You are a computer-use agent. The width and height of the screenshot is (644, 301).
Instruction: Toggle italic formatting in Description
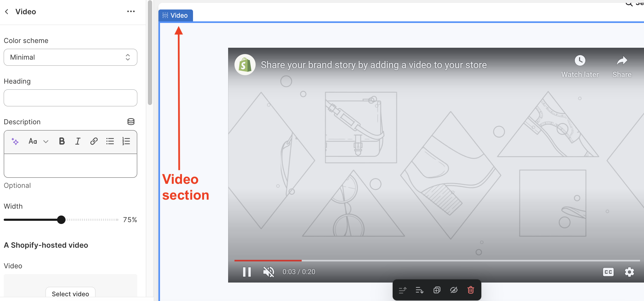[78, 141]
